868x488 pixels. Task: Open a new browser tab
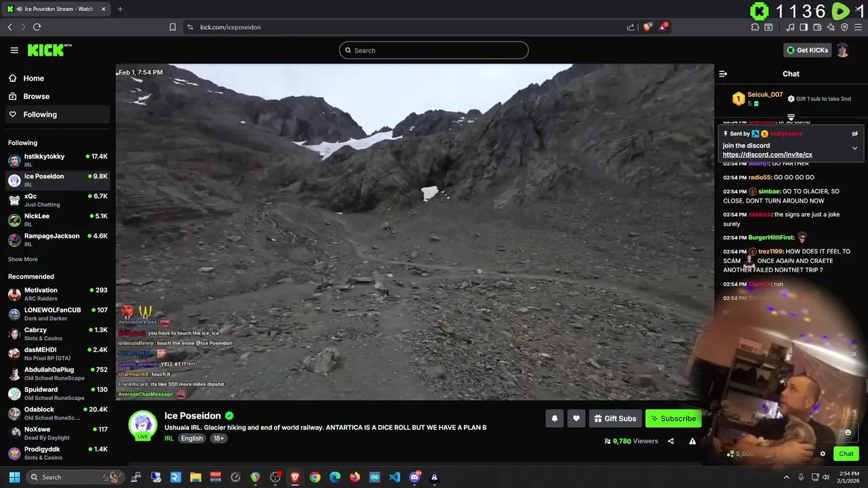pyautogui.click(x=120, y=9)
